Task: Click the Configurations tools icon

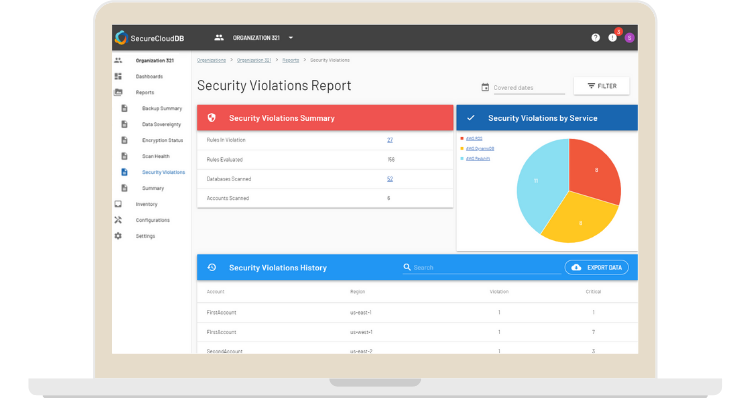Action: [x=118, y=220]
